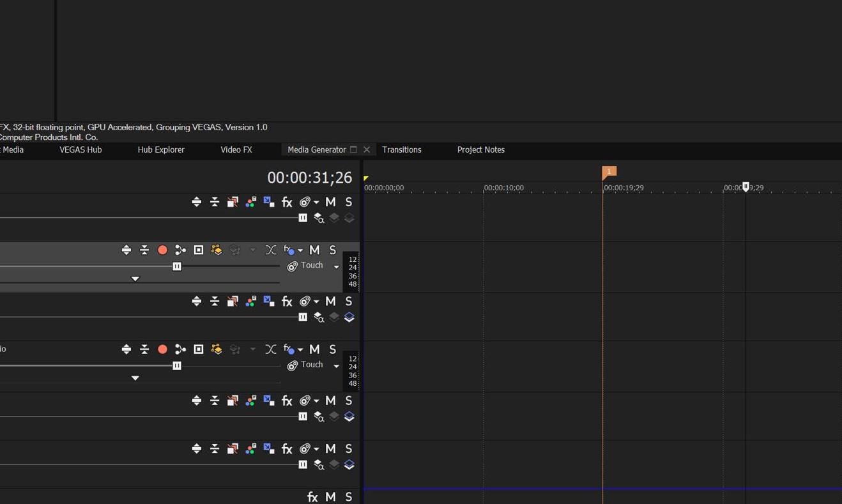The height and width of the screenshot is (504, 842).
Task: Toggle input monitoring square icon on highlighted audio track
Action: coord(199,250)
